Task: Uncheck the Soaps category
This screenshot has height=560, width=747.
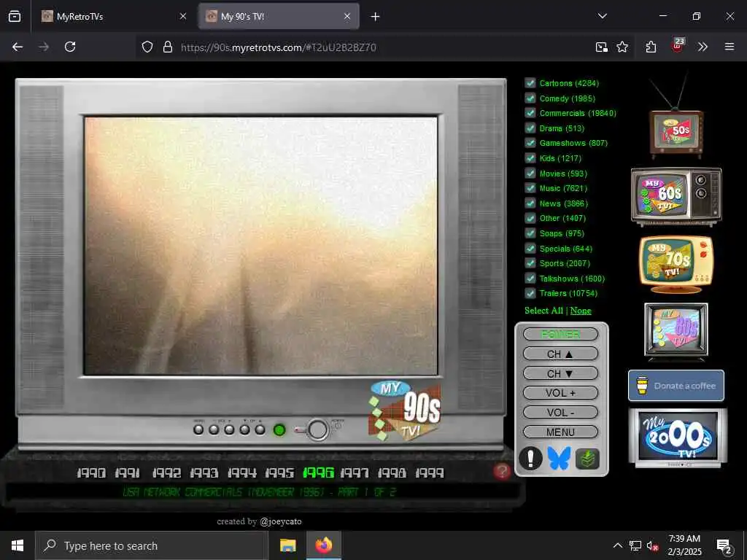Action: tap(530, 233)
